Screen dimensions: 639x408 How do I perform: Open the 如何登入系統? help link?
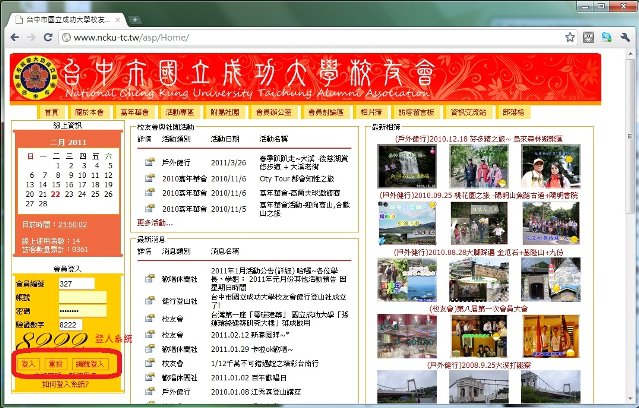pyautogui.click(x=66, y=384)
